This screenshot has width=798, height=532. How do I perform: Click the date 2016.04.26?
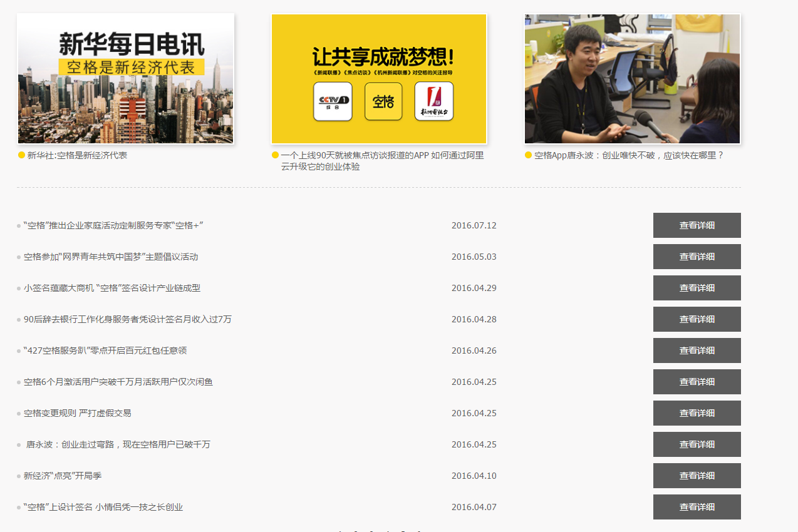[x=474, y=350]
